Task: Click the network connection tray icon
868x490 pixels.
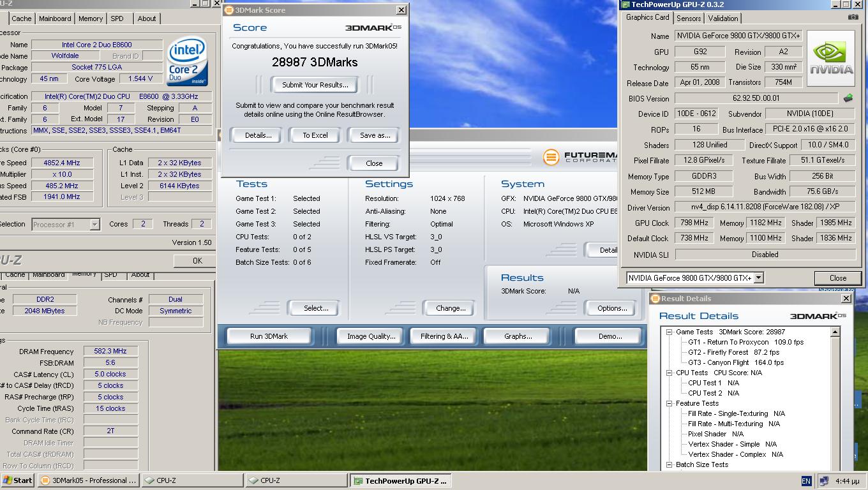Action: 824,482
